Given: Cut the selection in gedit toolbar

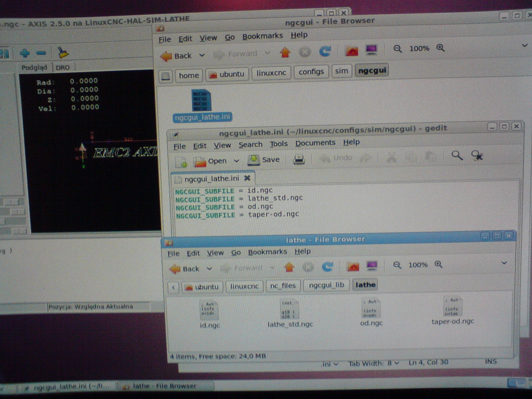Looking at the screenshot, I should (392, 158).
